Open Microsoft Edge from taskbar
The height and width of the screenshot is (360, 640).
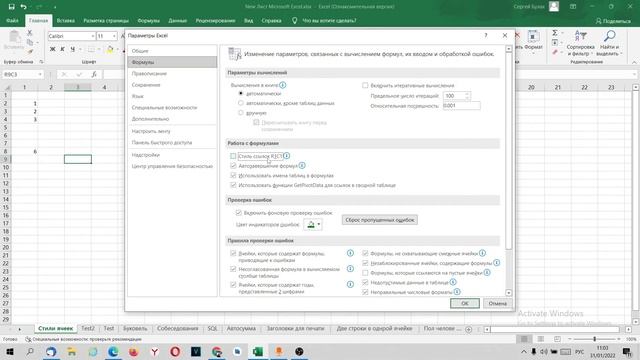point(113,351)
